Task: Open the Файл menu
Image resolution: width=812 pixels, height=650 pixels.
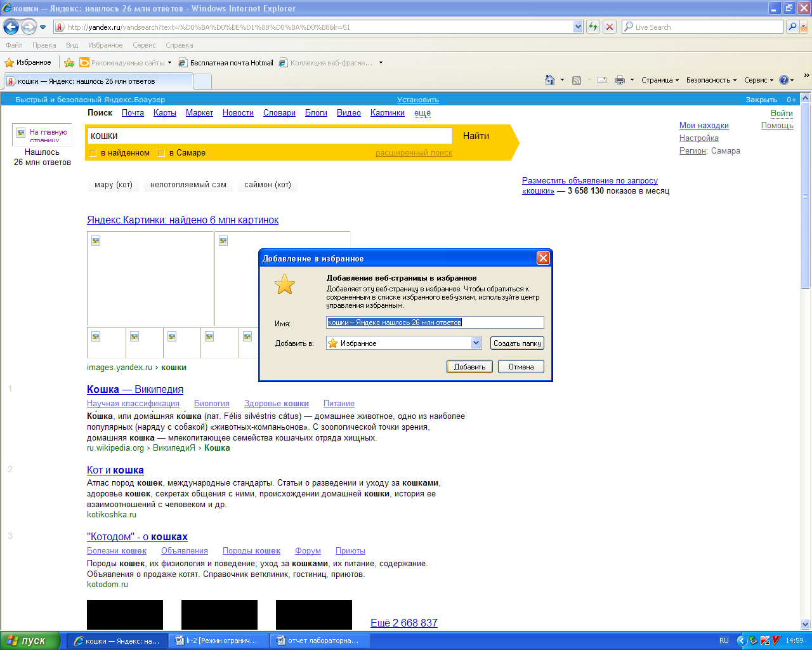Action: tap(14, 45)
